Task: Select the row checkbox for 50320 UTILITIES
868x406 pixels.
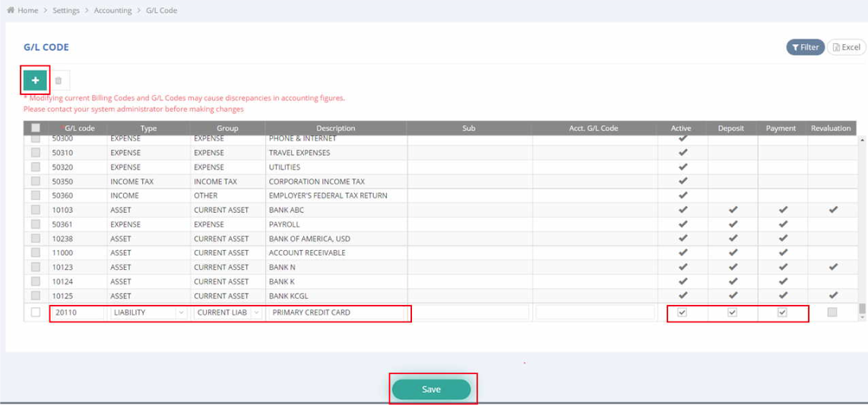Action: (x=36, y=167)
